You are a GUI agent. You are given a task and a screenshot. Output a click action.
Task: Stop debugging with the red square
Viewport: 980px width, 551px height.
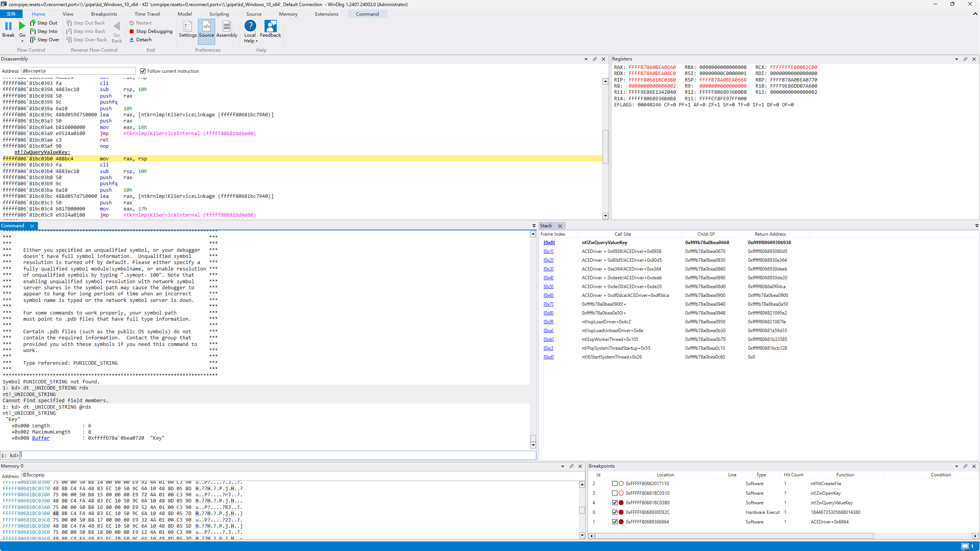(x=132, y=31)
